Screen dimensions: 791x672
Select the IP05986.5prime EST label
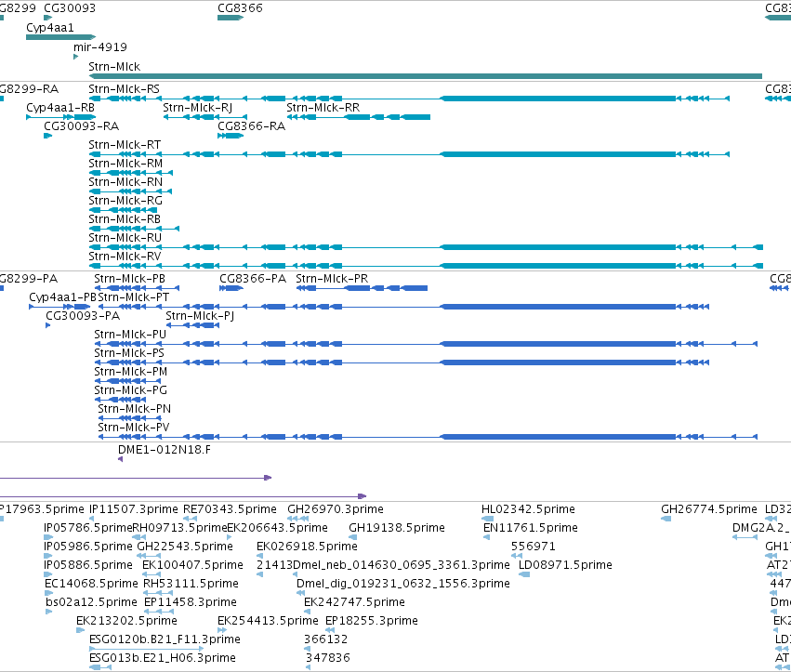coord(88,547)
